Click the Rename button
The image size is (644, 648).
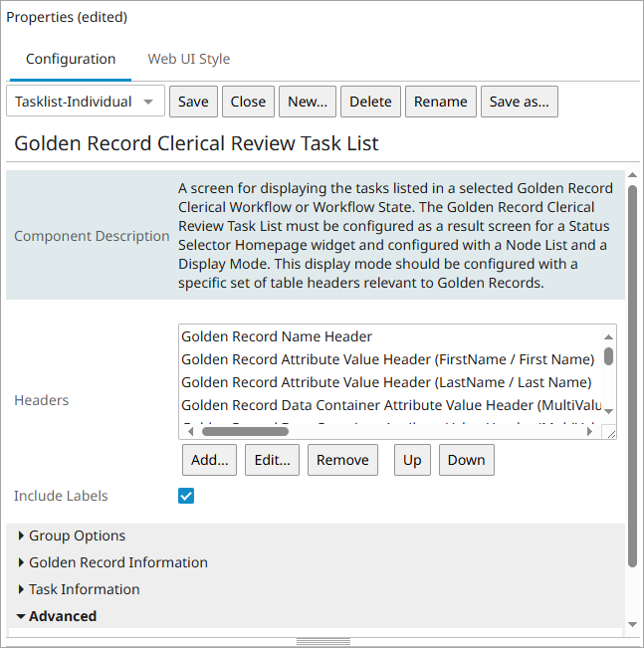(x=441, y=102)
